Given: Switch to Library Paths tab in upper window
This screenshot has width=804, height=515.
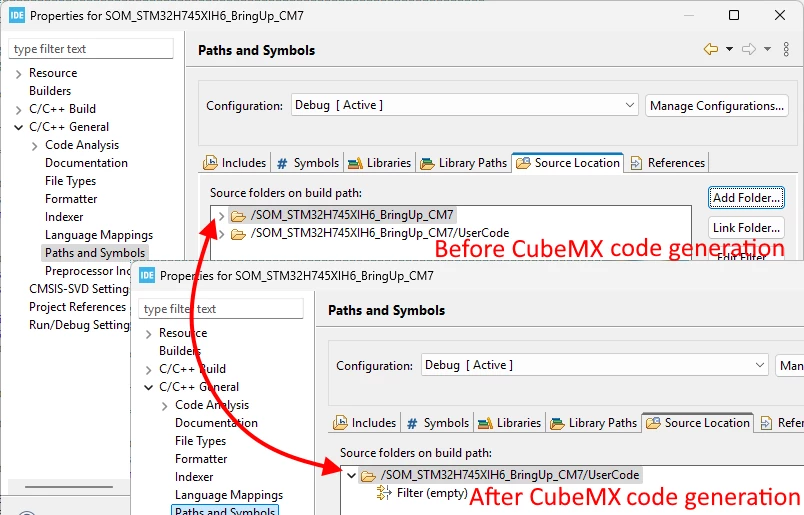Looking at the screenshot, I should 464,163.
